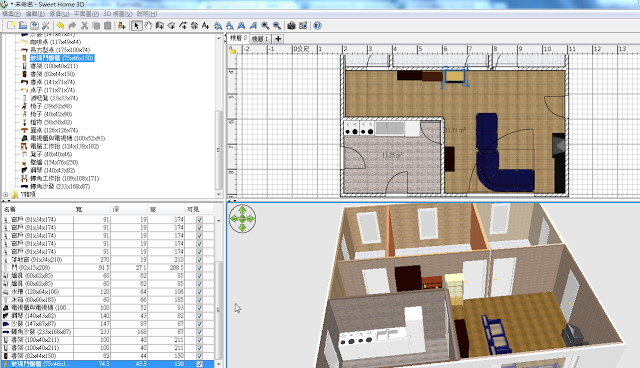Click the lock icon in plan corner
Screen dimensions: 640x368
(x=233, y=50)
